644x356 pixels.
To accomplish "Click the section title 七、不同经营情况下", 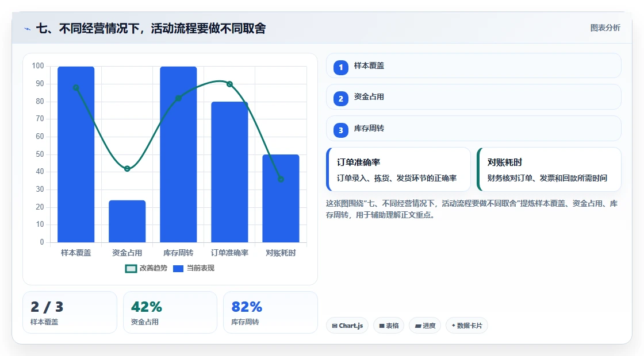I will click(x=151, y=28).
